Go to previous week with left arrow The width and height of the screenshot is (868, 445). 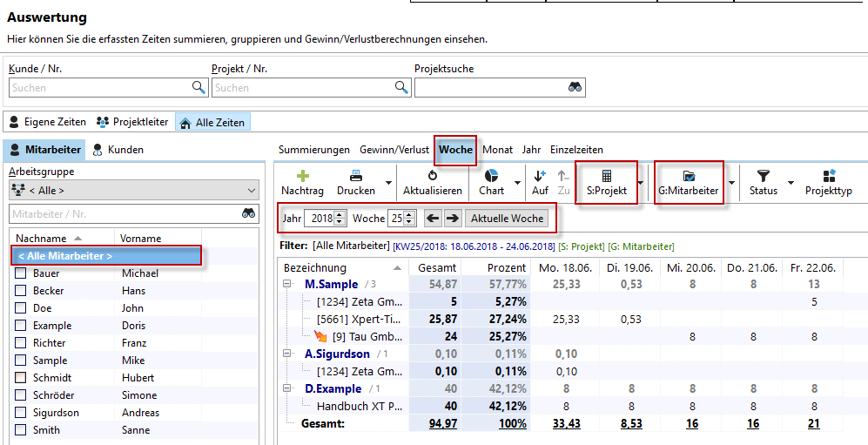click(433, 219)
